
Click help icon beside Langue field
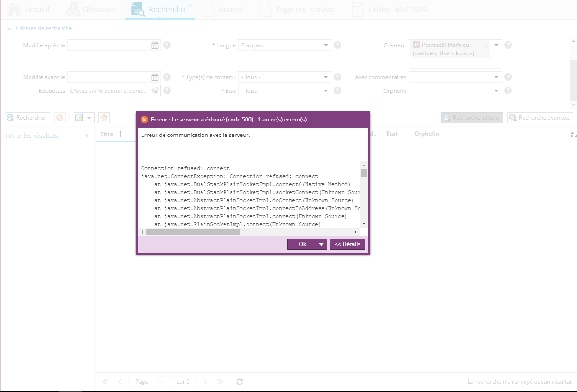coord(337,45)
